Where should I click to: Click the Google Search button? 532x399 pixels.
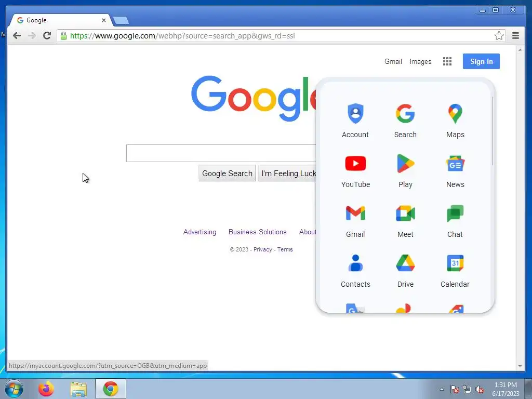[227, 174]
